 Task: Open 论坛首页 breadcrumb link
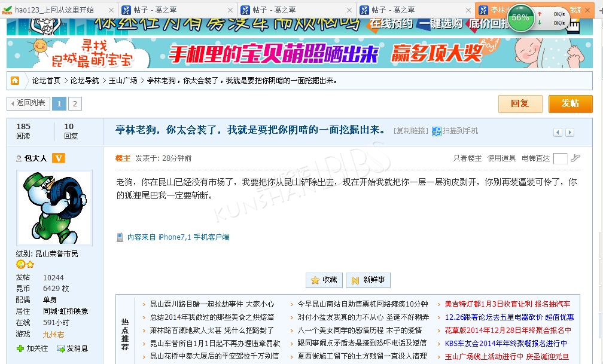pos(46,80)
